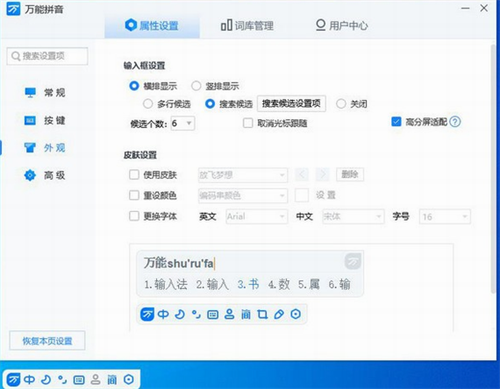
Task: Toggle punctuation icon on the desktop status bar
Action: [x=62, y=379]
